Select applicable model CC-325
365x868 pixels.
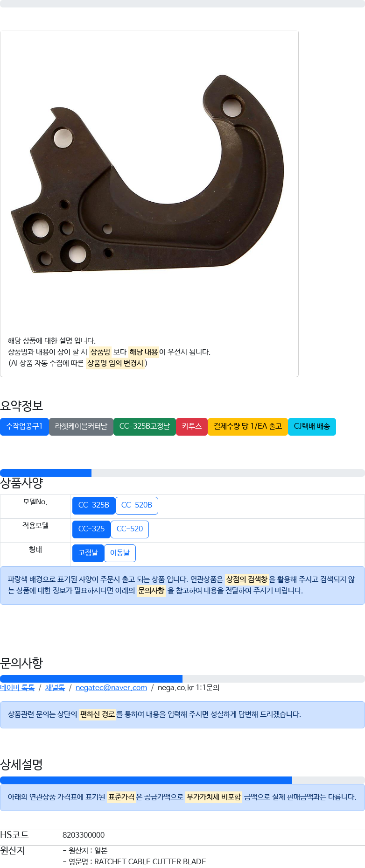tap(91, 529)
